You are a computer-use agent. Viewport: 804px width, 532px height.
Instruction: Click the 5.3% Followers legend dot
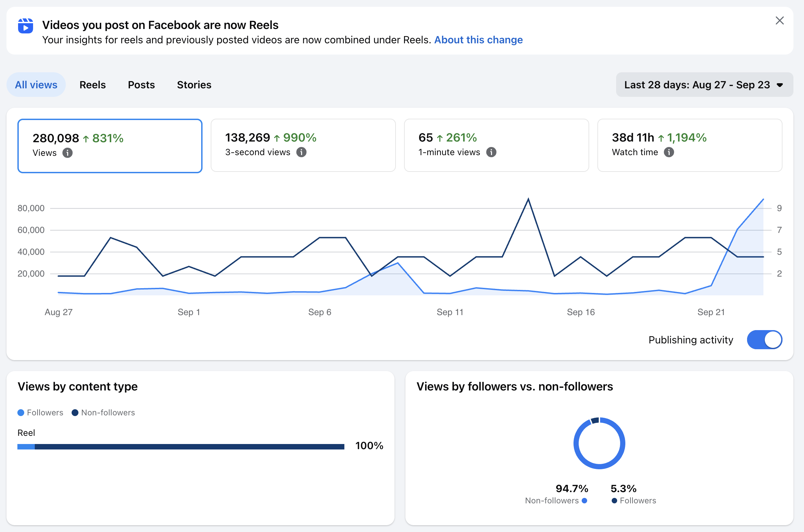(x=614, y=501)
